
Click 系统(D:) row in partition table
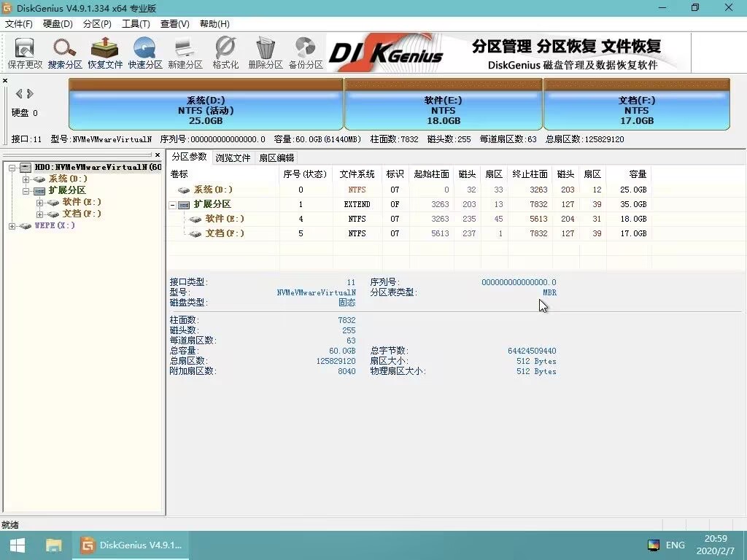[410, 190]
